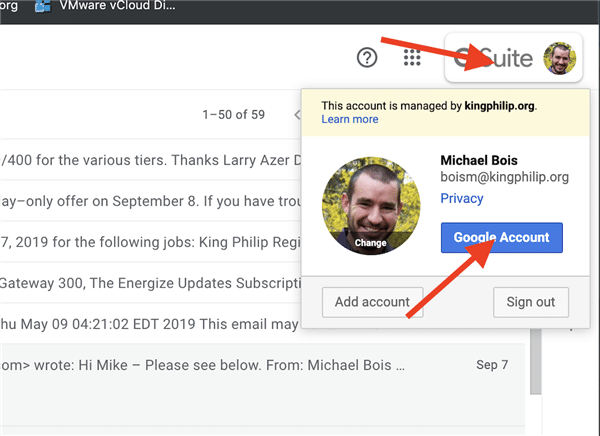Click the Sep 7 date

click(492, 365)
